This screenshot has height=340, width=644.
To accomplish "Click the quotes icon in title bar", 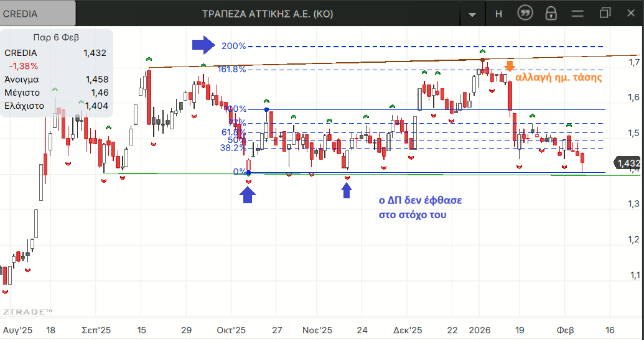I will [525, 14].
